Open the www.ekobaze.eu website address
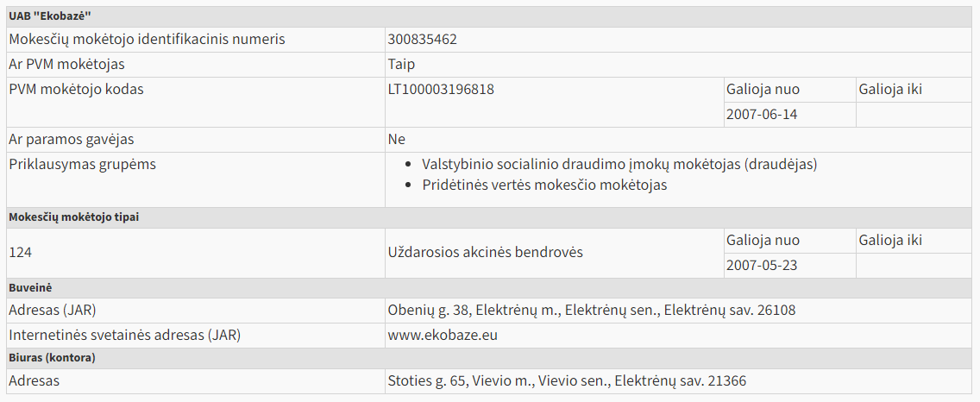The image size is (980, 402). click(x=443, y=336)
